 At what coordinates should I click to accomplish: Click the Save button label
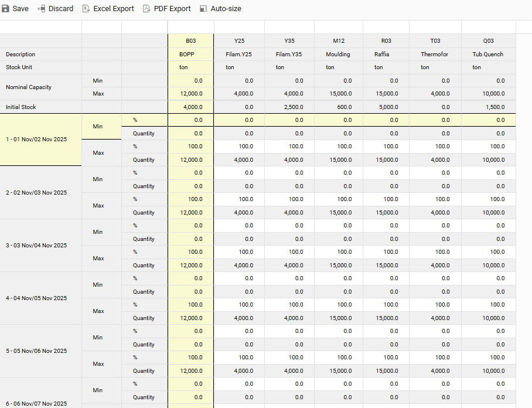tap(21, 8)
